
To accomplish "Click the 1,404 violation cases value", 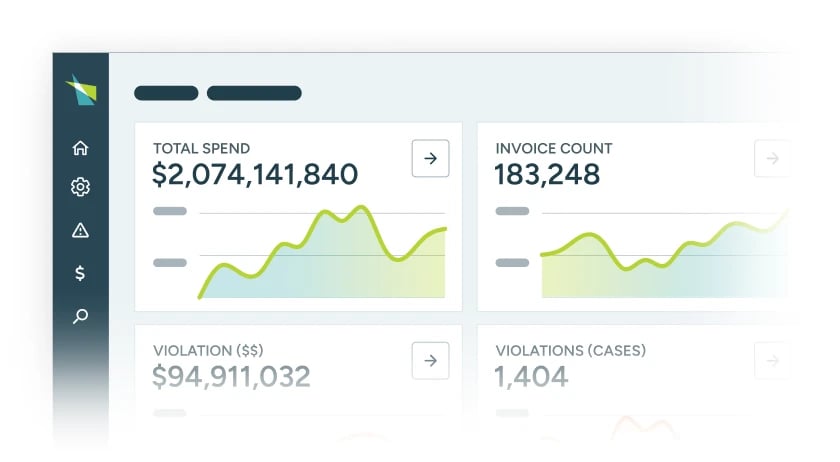I will pyautogui.click(x=531, y=377).
